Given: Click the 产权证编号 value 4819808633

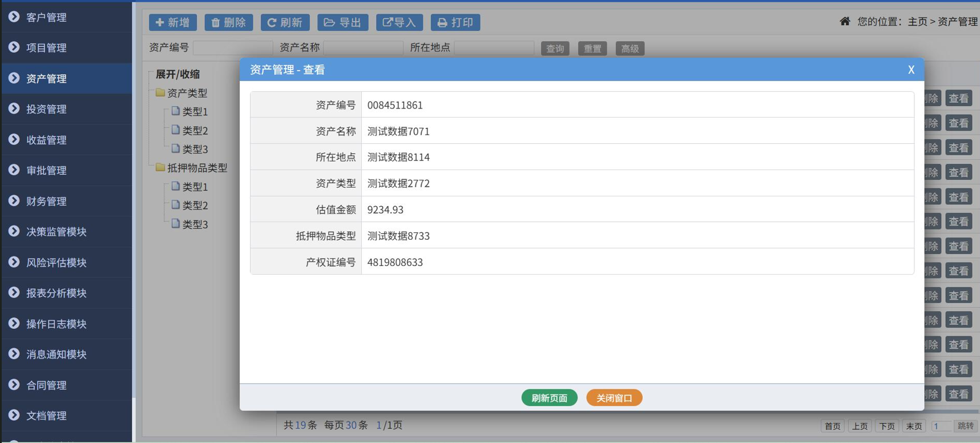Looking at the screenshot, I should tap(395, 262).
